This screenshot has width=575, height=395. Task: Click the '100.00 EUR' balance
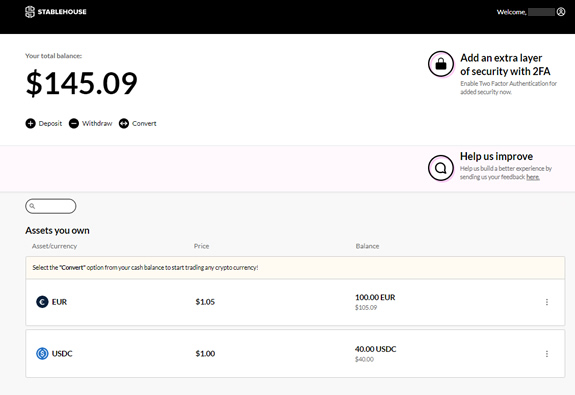click(x=375, y=297)
